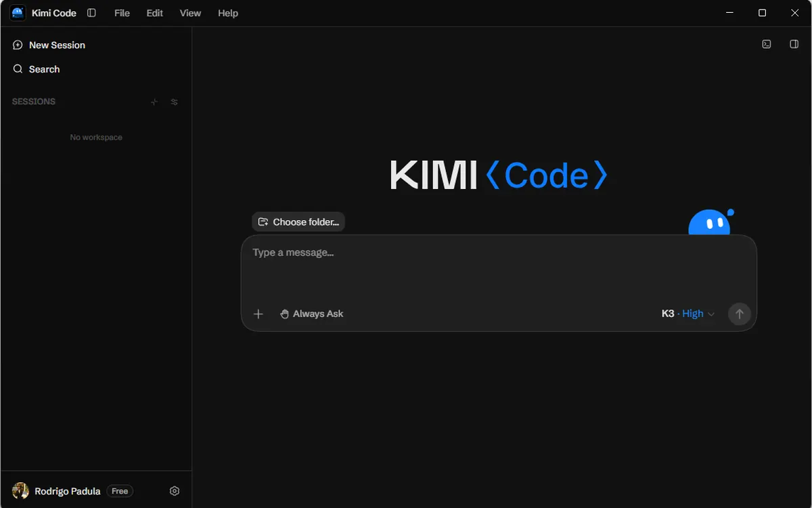Screen dimensions: 812x508
Task: Click the plus attachment icon
Action: click(258, 314)
